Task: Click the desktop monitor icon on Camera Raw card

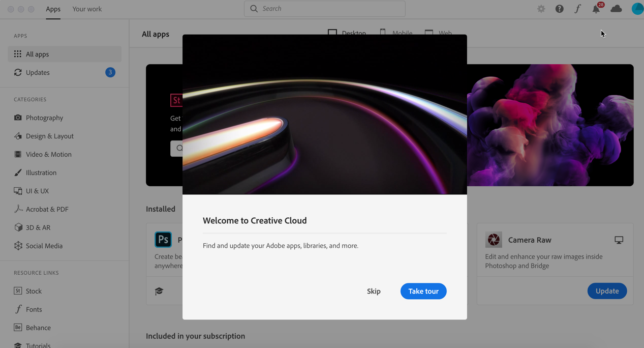Action: point(619,240)
